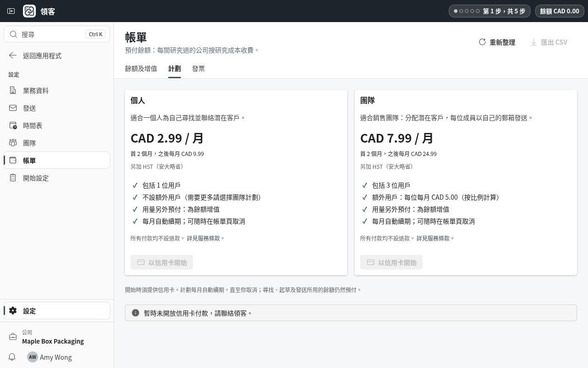Click the 帳單 wallet icon
The image size is (588, 368).
tap(13, 161)
